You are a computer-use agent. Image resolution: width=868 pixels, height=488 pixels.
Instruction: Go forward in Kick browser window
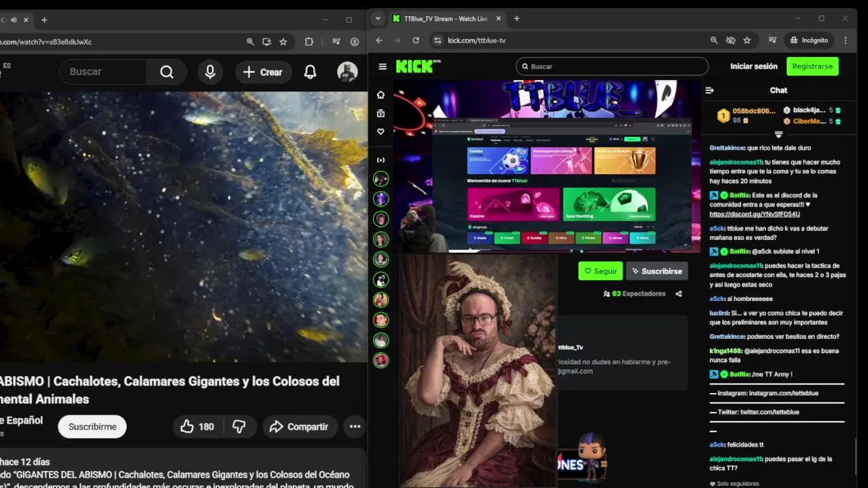coord(397,40)
